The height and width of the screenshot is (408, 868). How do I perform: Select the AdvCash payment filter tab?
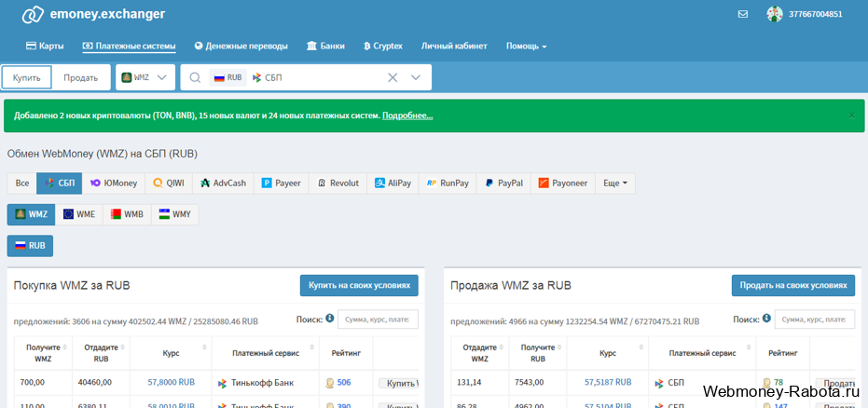click(x=223, y=183)
